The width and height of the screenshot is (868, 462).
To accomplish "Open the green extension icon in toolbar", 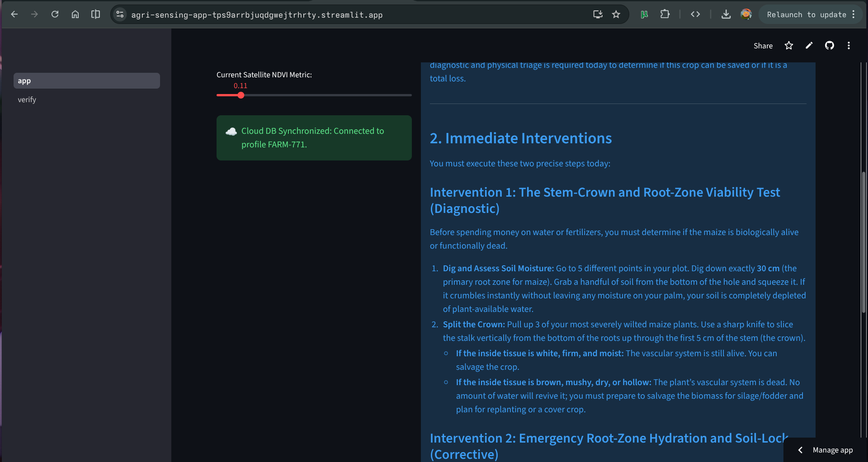I will pos(644,14).
